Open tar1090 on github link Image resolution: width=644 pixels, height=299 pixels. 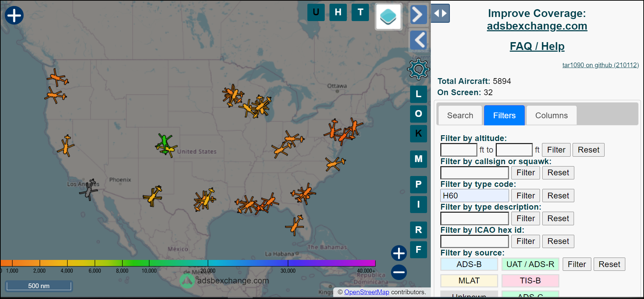tap(600, 65)
